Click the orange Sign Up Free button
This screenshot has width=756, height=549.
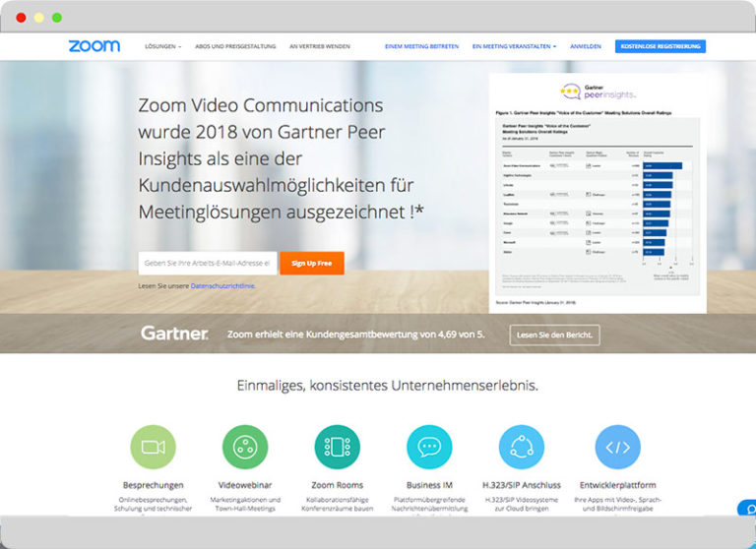tap(312, 263)
